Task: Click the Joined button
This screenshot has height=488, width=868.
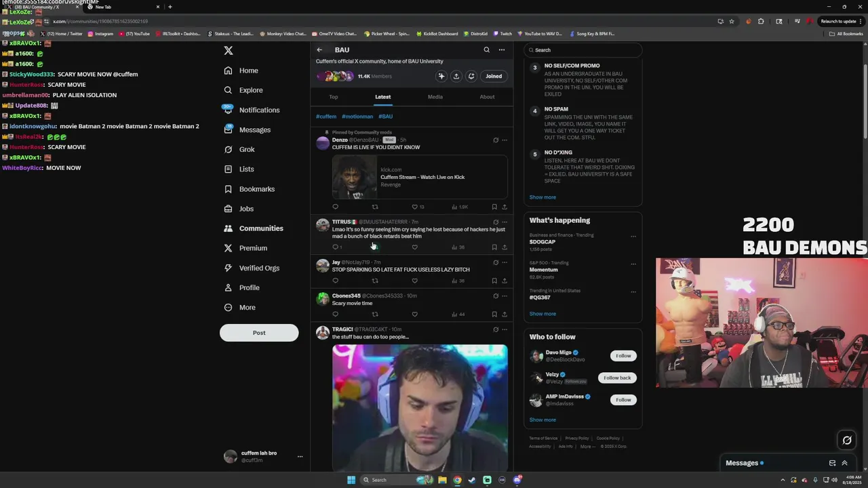Action: point(494,76)
